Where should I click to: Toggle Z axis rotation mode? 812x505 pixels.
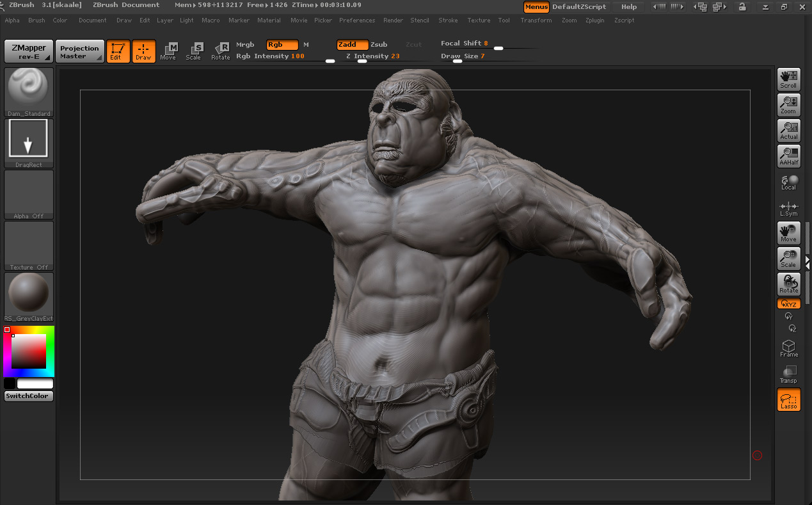pos(792,328)
